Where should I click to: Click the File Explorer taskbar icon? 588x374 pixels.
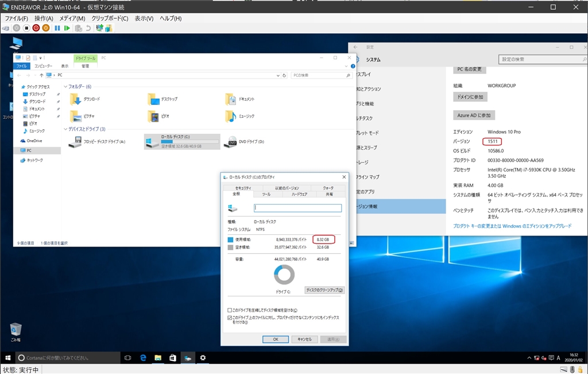tap(158, 358)
